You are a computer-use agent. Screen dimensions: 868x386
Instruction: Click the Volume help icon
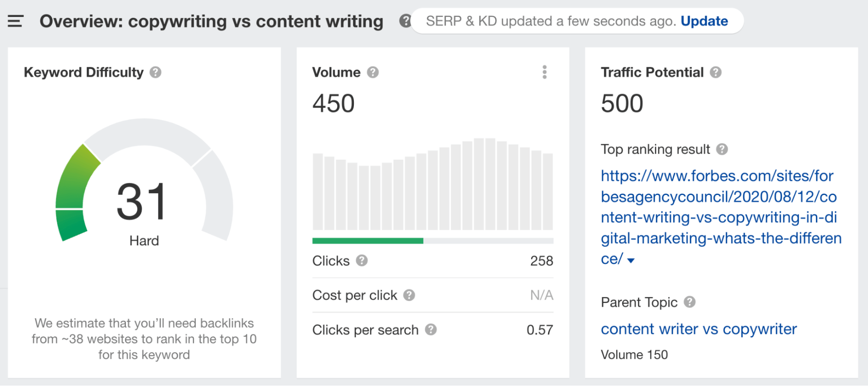[373, 72]
